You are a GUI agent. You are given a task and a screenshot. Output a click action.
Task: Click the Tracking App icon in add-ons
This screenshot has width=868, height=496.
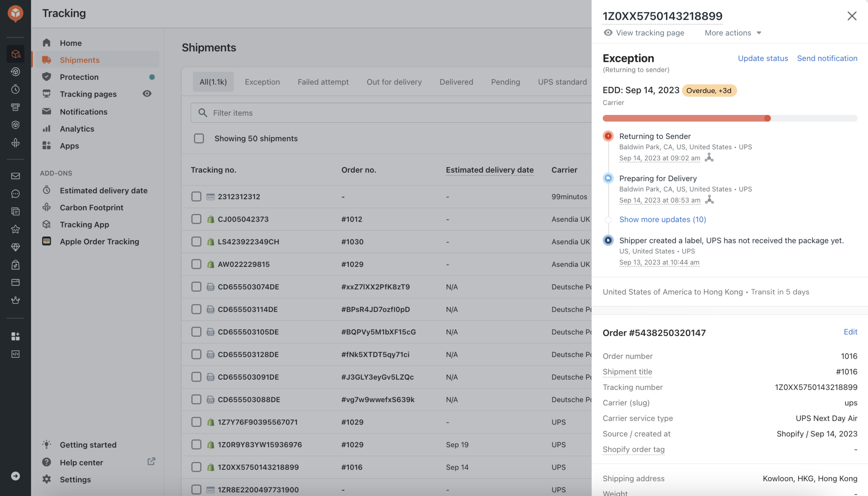(x=47, y=225)
